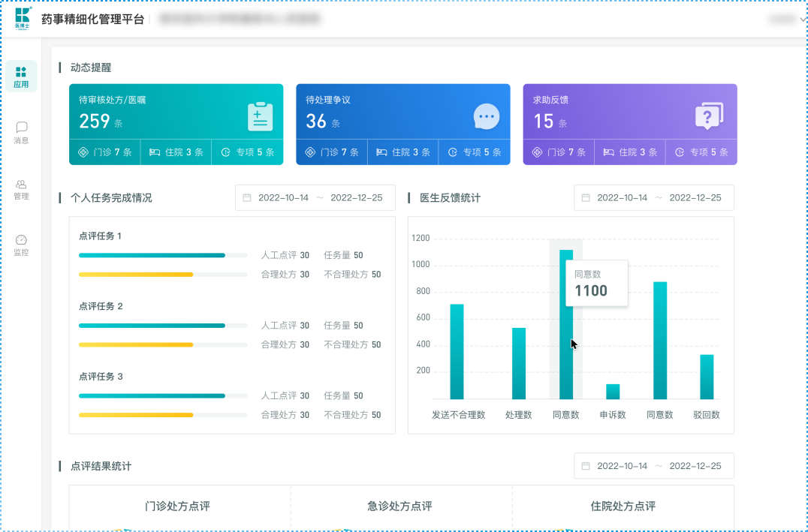
Task: Click question icon on 求助反馈 card
Action: (709, 116)
